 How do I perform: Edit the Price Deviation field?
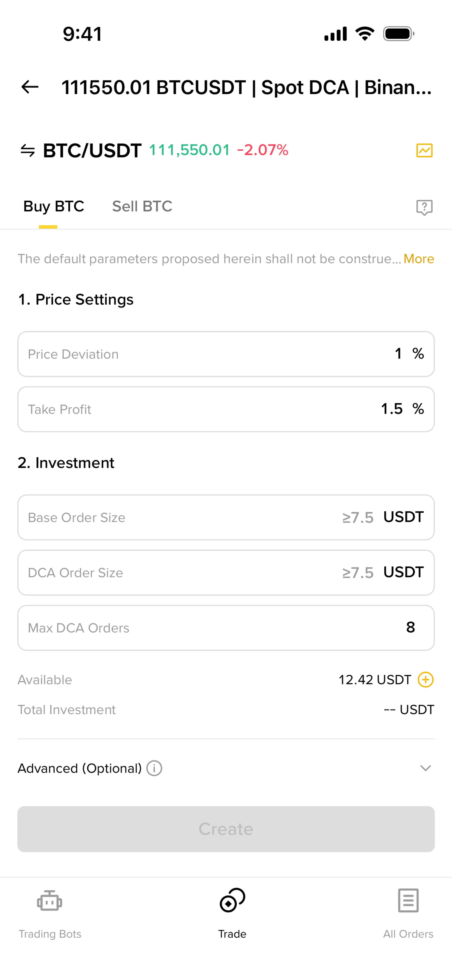(x=226, y=354)
